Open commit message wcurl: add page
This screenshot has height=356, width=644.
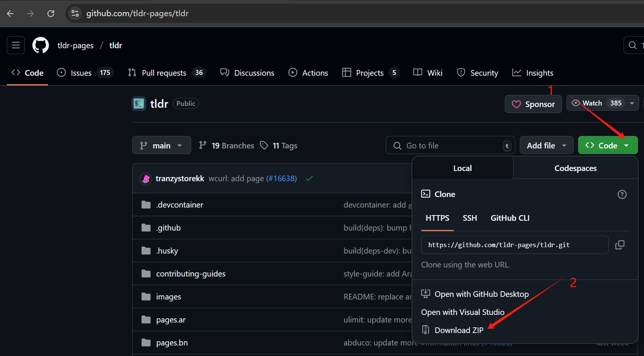tap(236, 179)
